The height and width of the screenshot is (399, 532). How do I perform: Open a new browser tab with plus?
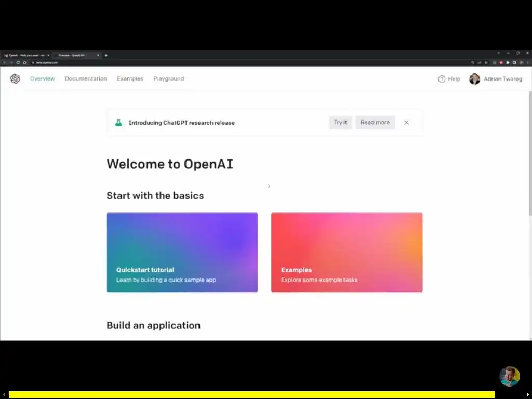[x=106, y=55]
